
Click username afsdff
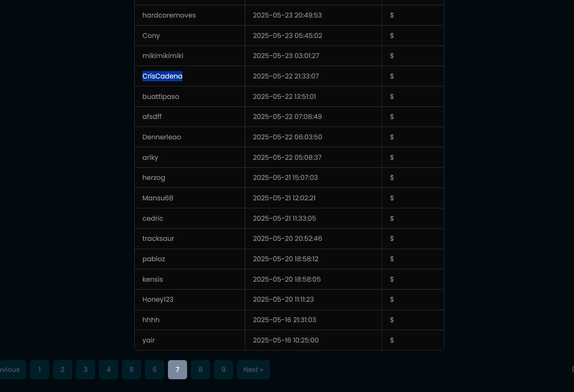(x=152, y=117)
